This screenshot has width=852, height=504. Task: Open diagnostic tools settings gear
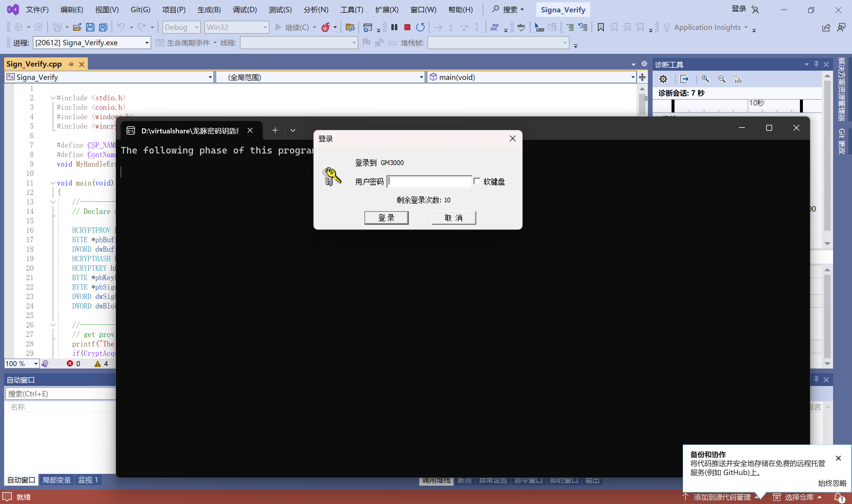click(663, 79)
